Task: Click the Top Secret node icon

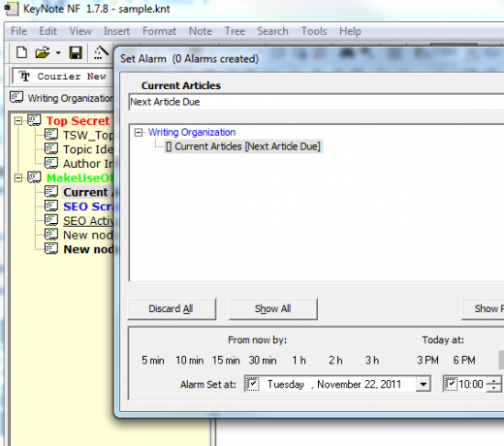Action: click(x=34, y=120)
